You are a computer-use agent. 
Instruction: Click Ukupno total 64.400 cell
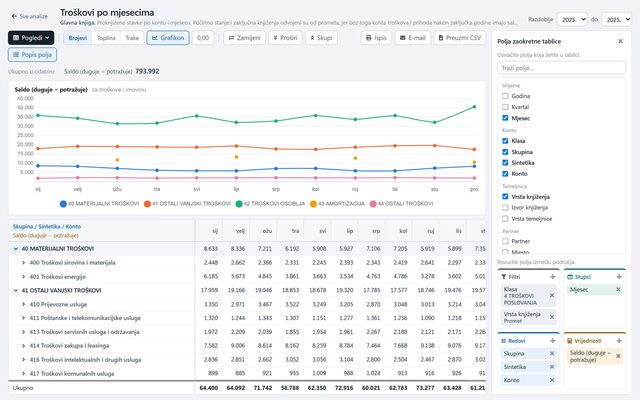pos(209,388)
